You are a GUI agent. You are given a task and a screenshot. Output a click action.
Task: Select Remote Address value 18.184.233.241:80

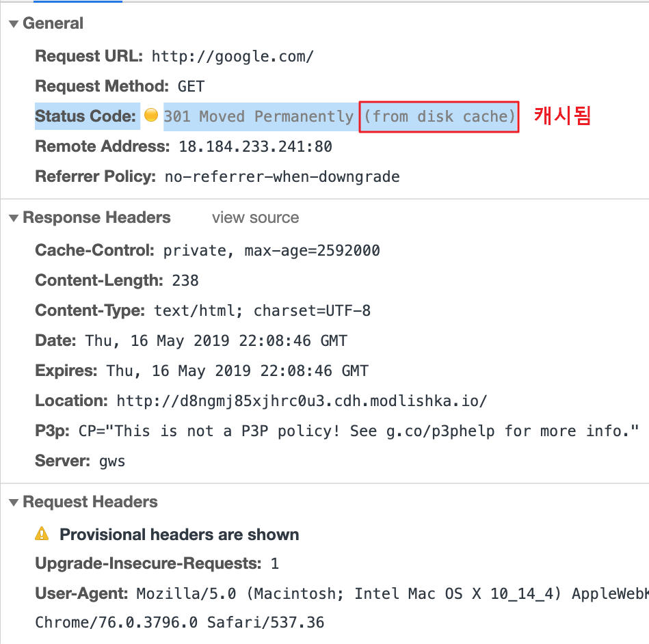click(255, 146)
